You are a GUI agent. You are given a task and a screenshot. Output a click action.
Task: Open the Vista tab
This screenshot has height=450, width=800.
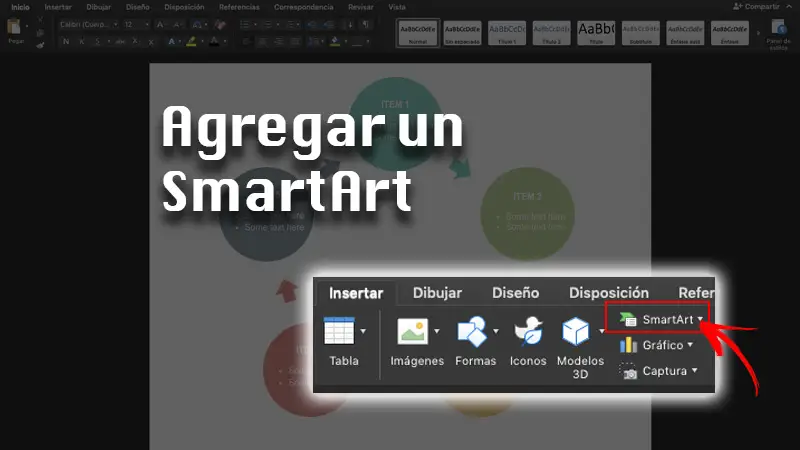397,7
